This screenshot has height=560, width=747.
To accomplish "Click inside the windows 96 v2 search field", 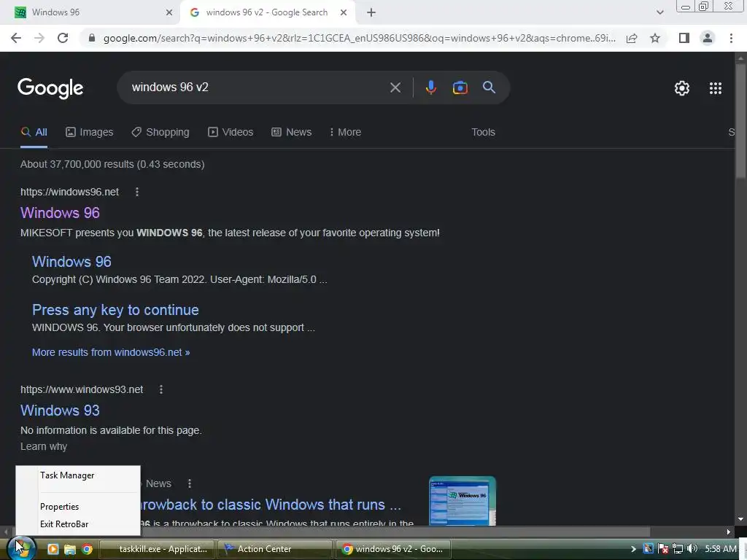I will [258, 87].
